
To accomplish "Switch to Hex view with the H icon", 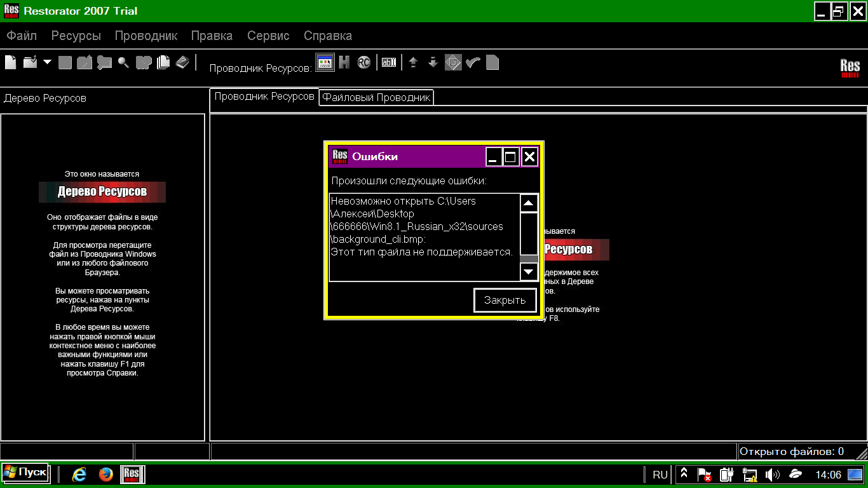I will tap(344, 62).
